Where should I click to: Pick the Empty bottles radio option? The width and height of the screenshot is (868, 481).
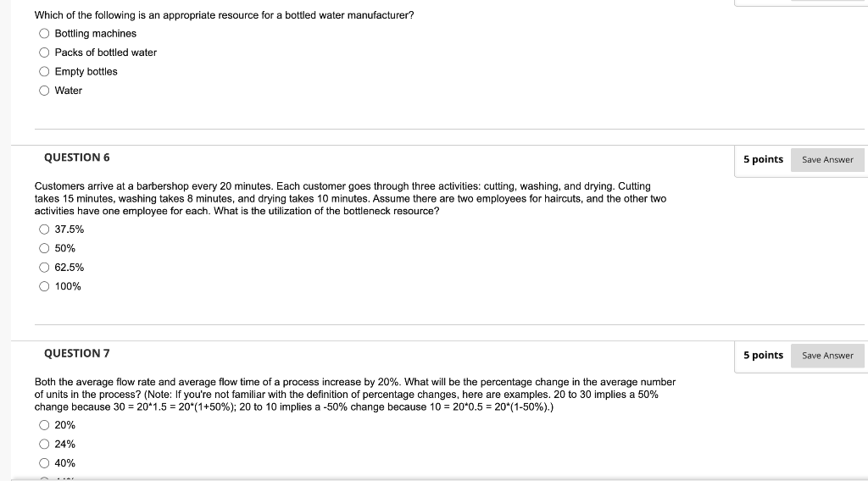(x=44, y=71)
